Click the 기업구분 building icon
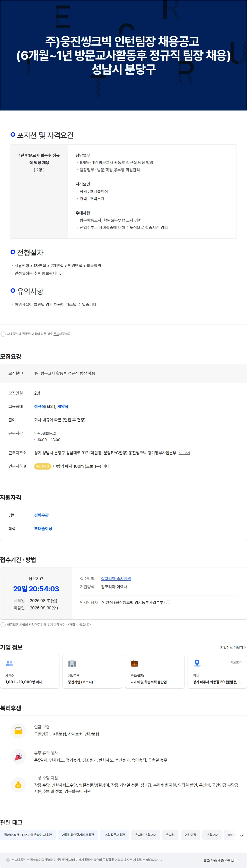Viewport: 247px width, 868px height. [x=72, y=663]
